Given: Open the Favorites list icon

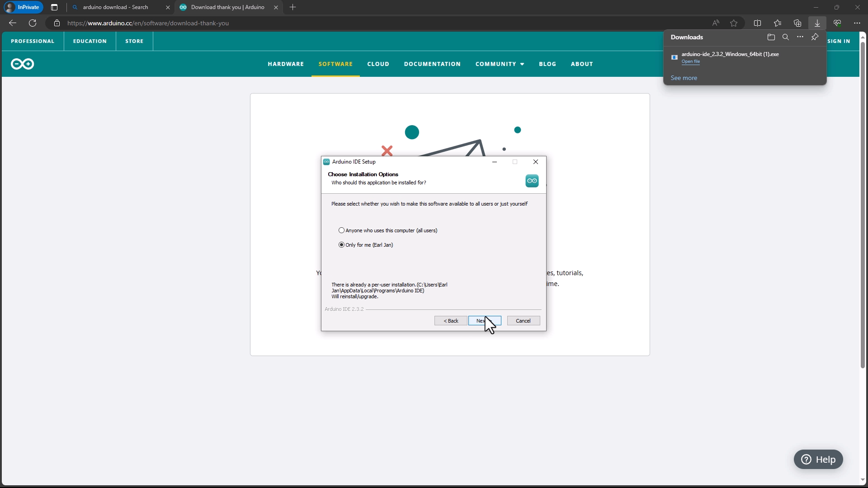Looking at the screenshot, I should [778, 23].
